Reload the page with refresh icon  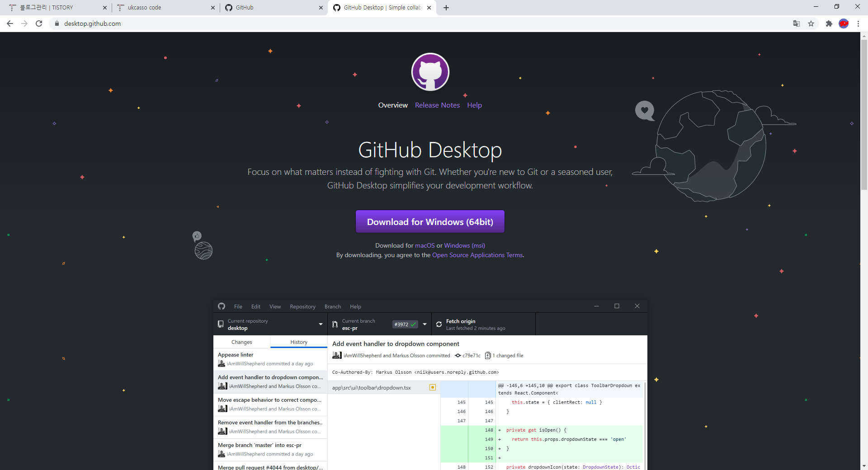coord(39,23)
